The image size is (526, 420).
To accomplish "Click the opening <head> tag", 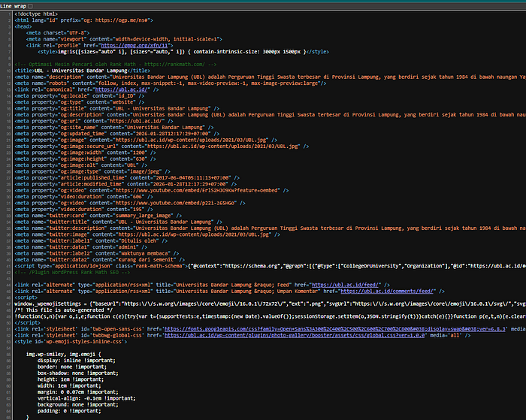I will coord(23,27).
